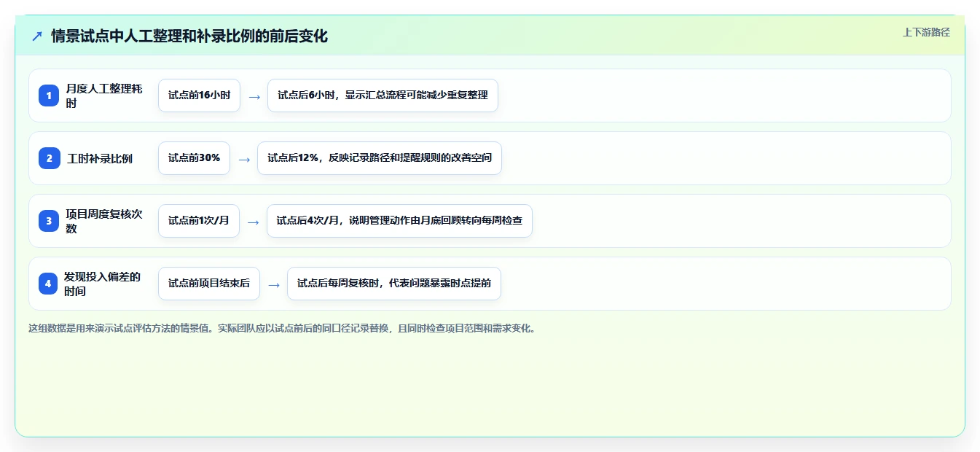This screenshot has height=452, width=980.
Task: Click the step 4 number badge
Action: pos(48,284)
